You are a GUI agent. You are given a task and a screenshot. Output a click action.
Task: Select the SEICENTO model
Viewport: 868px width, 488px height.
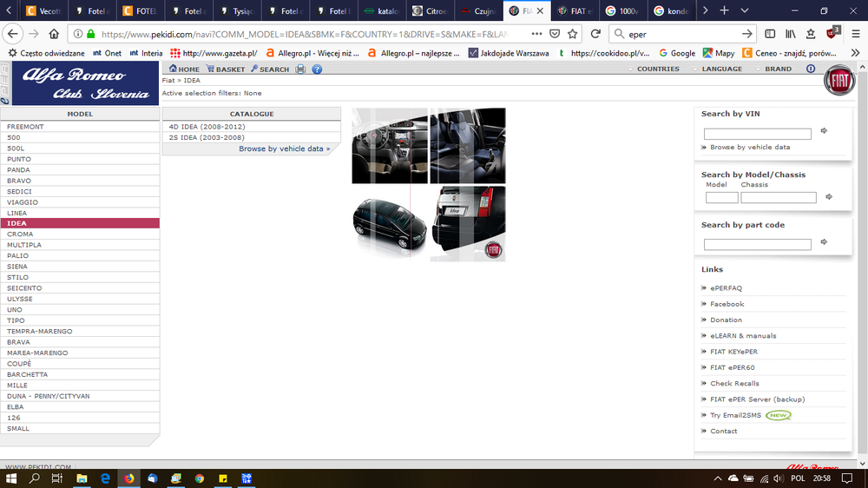tap(80, 288)
